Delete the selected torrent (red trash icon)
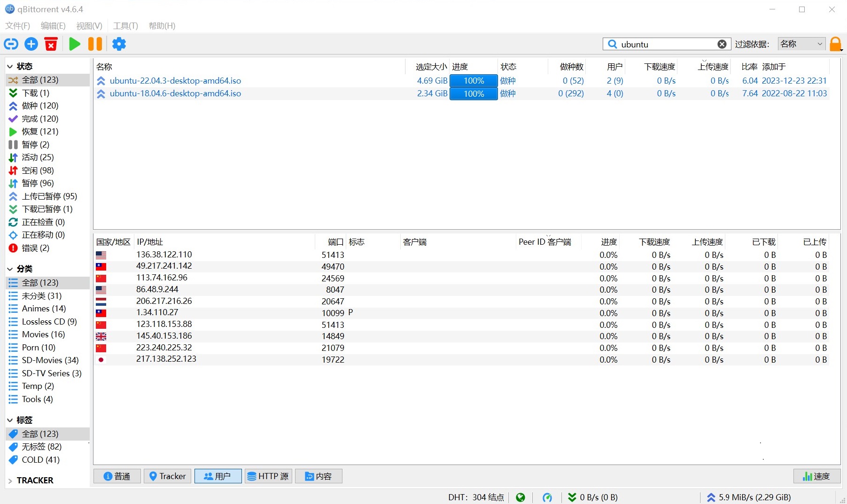 pyautogui.click(x=51, y=44)
